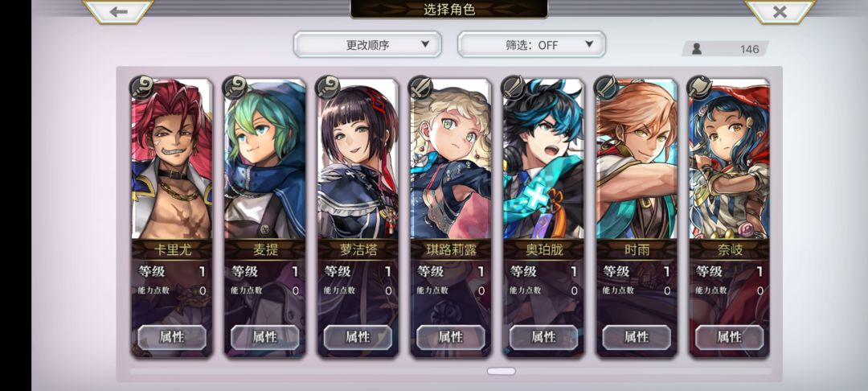Open 属性 for 奥珀胧
Screen dimensions: 868x391
[543, 337]
